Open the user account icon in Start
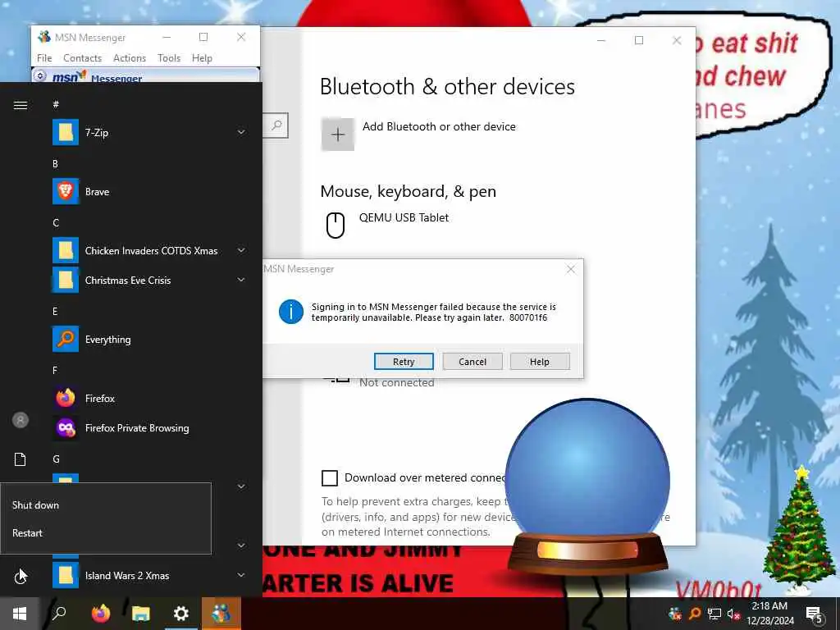This screenshot has height=630, width=840. [x=21, y=420]
